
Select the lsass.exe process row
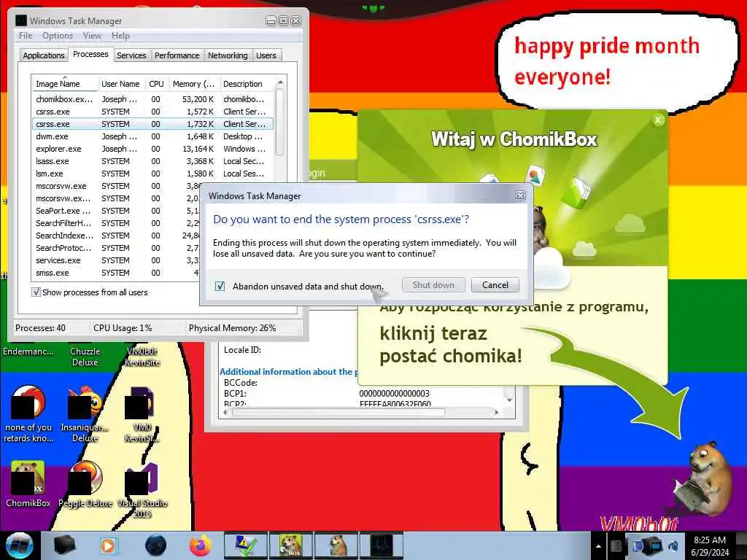[152, 161]
